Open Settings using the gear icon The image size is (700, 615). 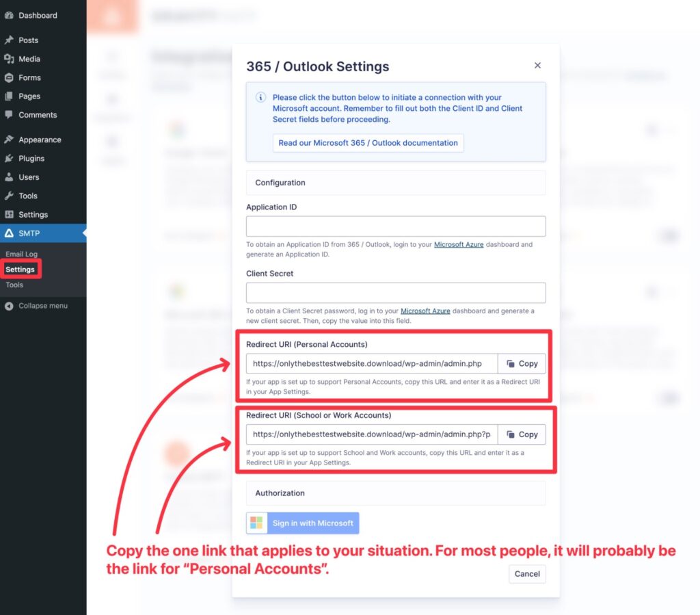tap(10, 214)
